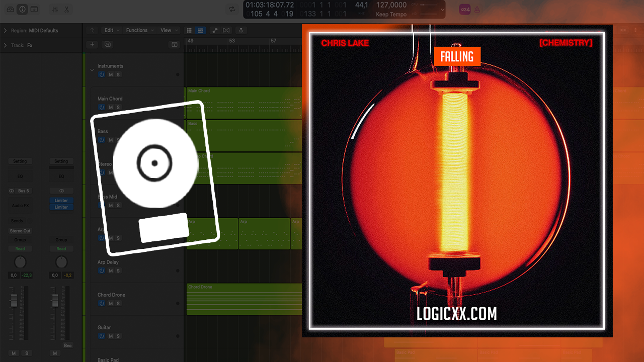Toggle power on the Main Chord track
The image size is (644, 362).
[102, 107]
